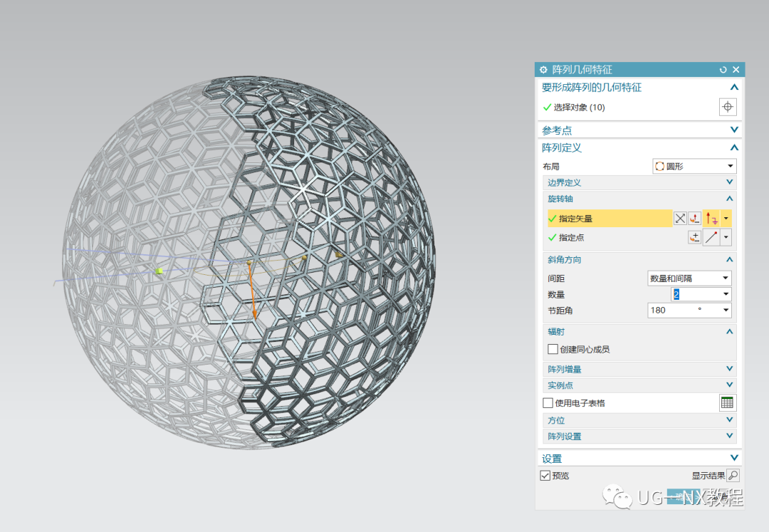Collapse the 辐射 group

point(729,331)
